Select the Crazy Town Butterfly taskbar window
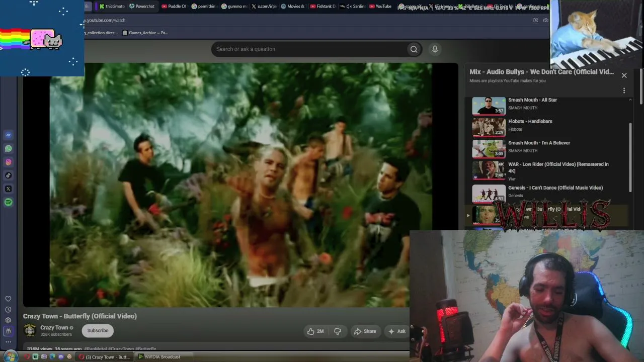 (105, 357)
